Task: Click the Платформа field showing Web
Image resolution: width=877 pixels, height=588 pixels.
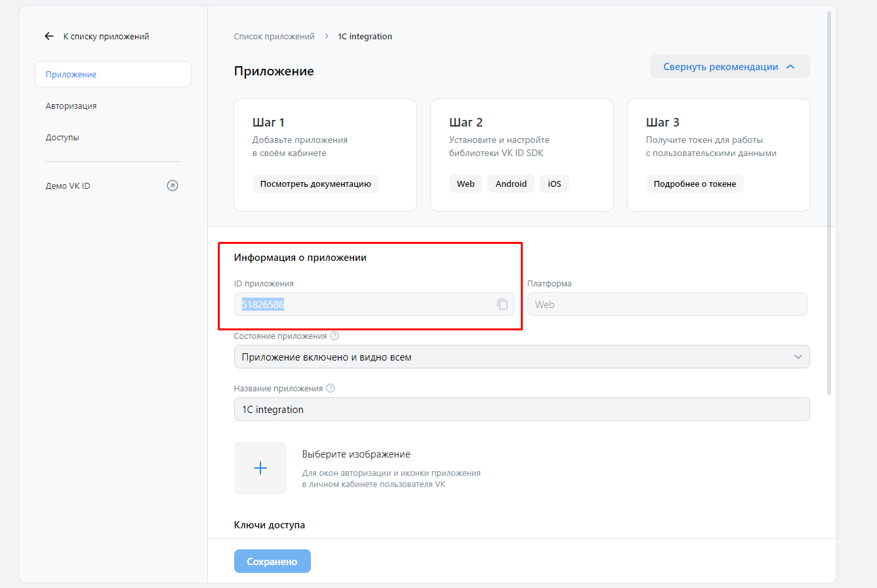Action: click(x=667, y=304)
